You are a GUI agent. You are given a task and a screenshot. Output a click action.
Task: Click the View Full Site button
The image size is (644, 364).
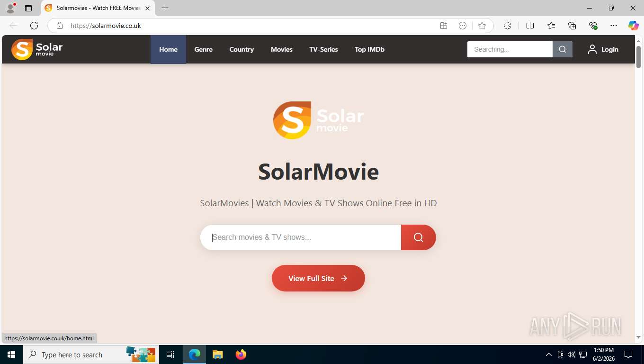(318, 278)
